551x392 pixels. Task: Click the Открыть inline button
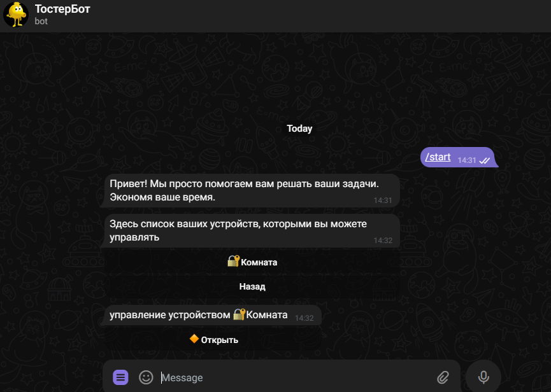tap(213, 340)
